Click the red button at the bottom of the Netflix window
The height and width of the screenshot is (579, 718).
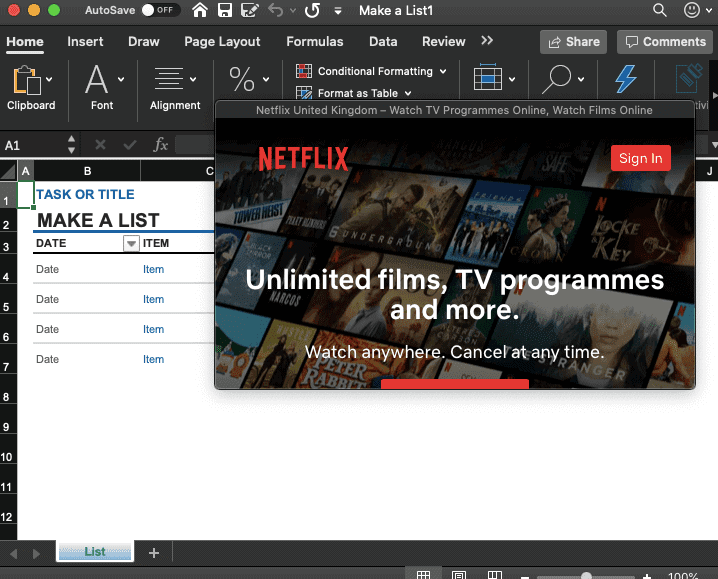point(455,384)
